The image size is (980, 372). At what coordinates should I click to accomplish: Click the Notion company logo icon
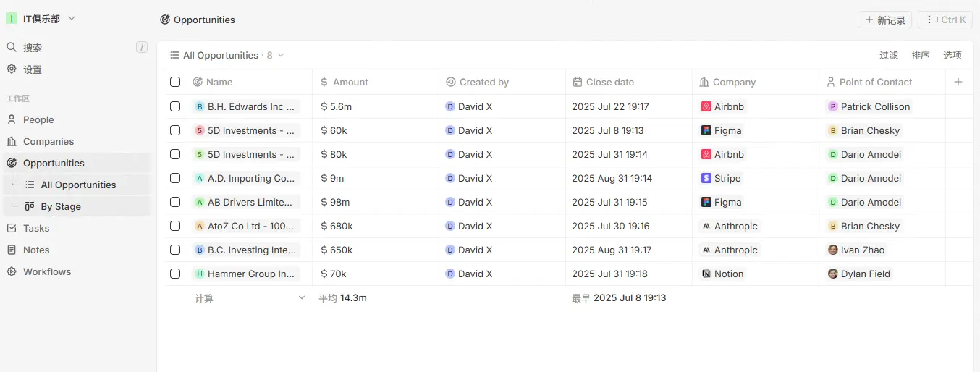point(706,274)
